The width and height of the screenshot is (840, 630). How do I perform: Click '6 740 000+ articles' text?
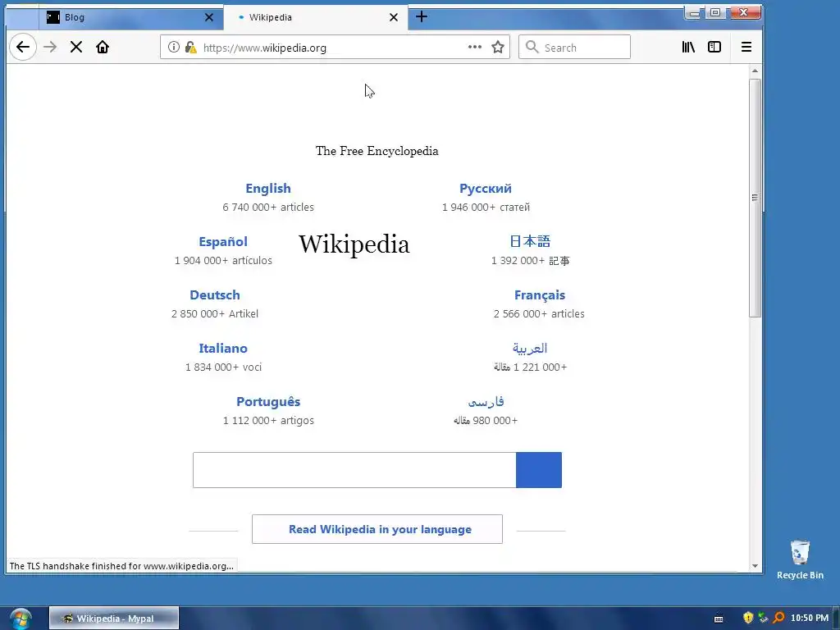coord(268,208)
